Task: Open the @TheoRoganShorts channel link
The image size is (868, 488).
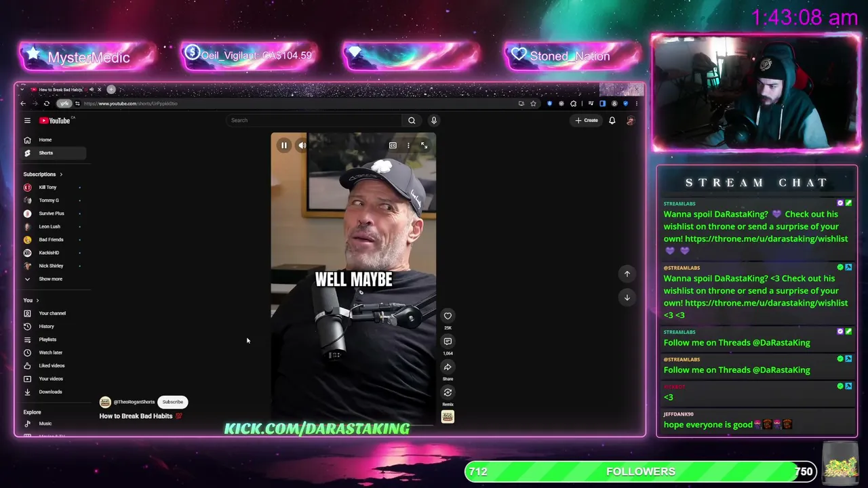Action: 134,402
